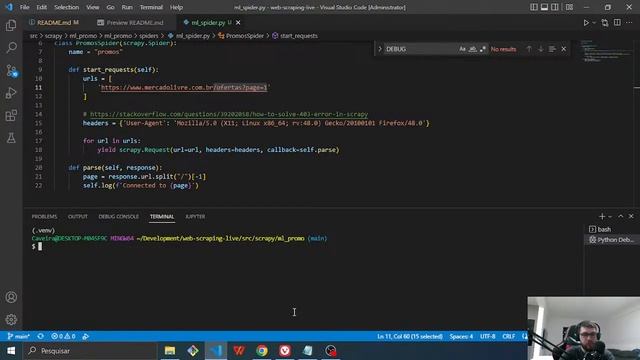Open the Search view in activity bar
Viewport: 640px width, 360px height.
pos(11,48)
